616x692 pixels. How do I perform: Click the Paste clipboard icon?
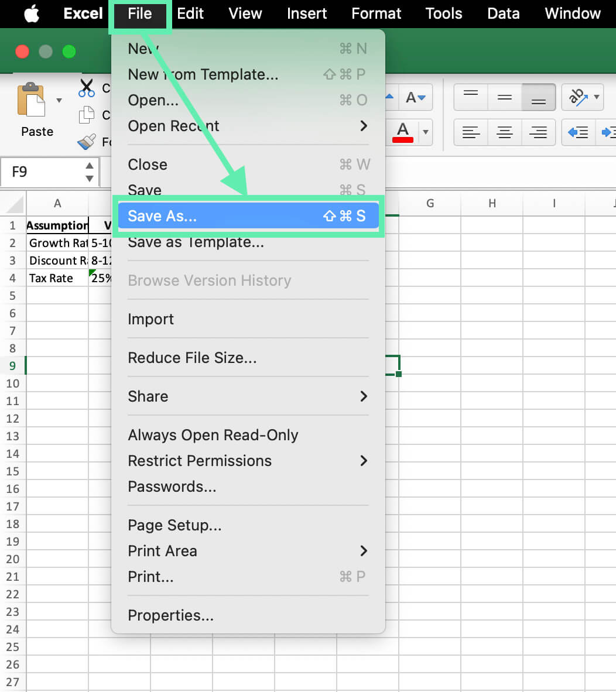tap(31, 100)
